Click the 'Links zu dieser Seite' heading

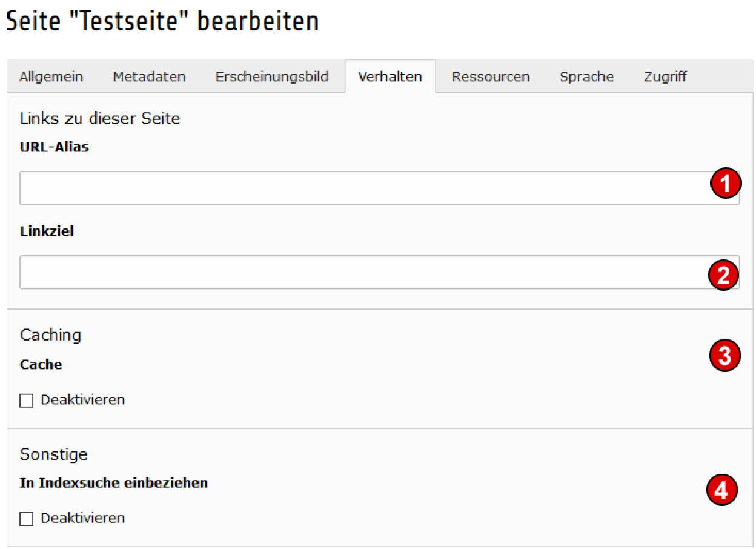pos(100,118)
